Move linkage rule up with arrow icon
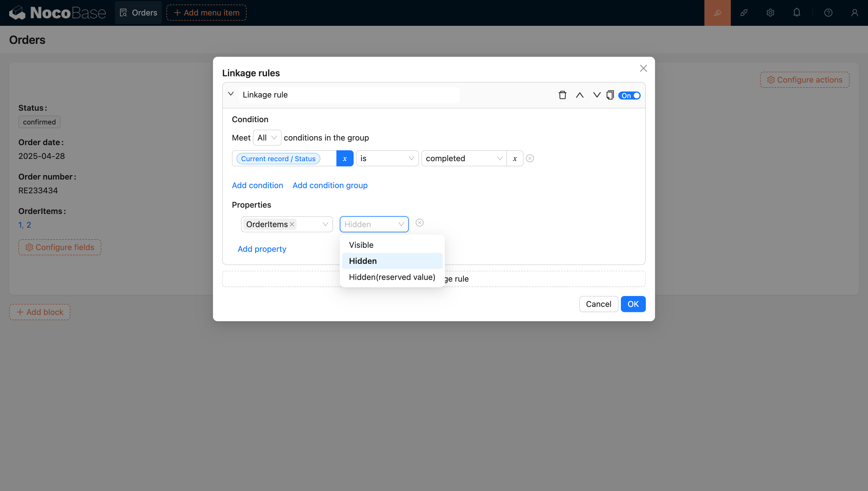The width and height of the screenshot is (868, 491). pos(580,95)
